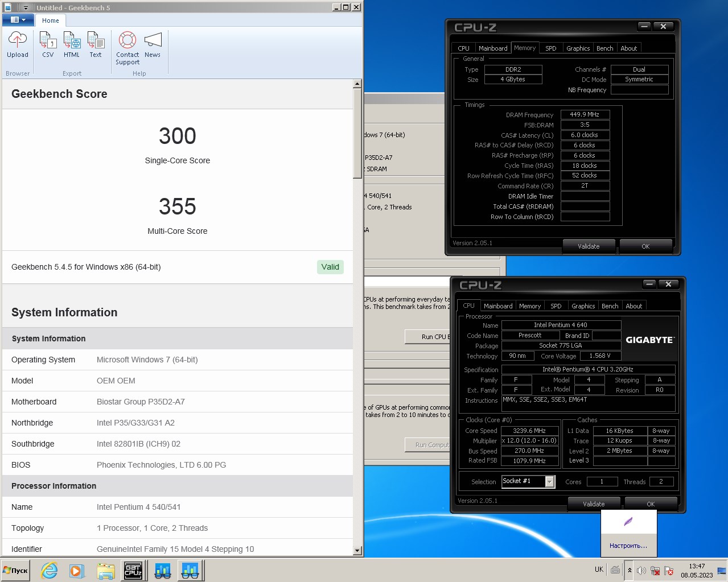This screenshot has width=728, height=582.
Task: Upload the Geekbench result to Browser
Action: (18, 45)
